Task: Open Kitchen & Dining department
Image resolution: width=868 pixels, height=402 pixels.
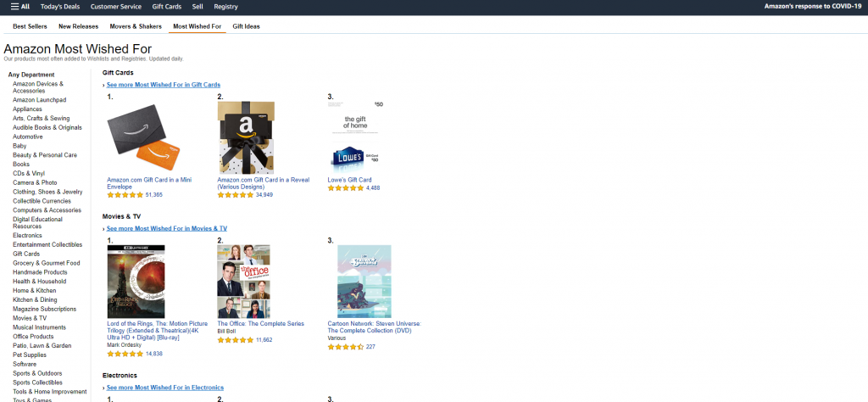Action: (x=35, y=300)
